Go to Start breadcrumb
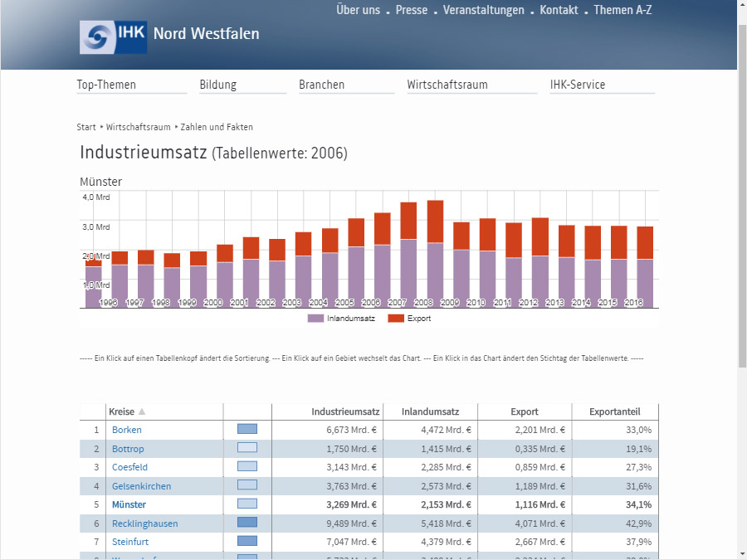Image resolution: width=747 pixels, height=560 pixels. [x=86, y=127]
